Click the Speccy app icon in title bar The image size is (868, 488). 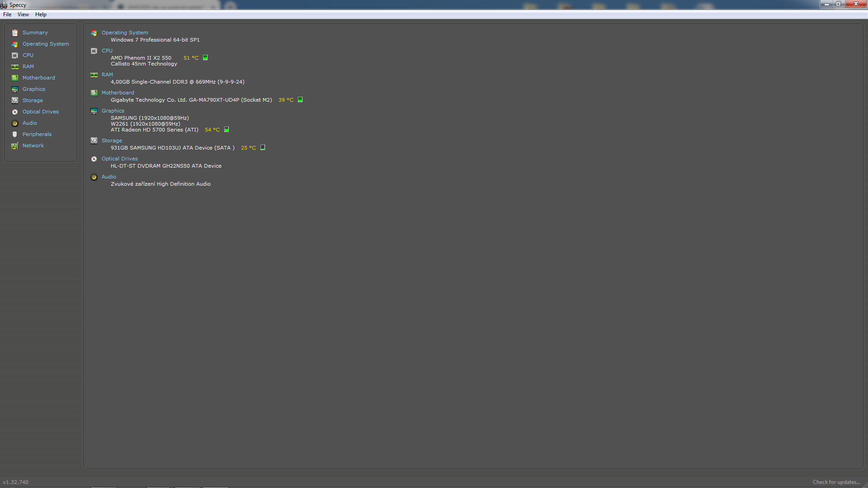point(4,5)
